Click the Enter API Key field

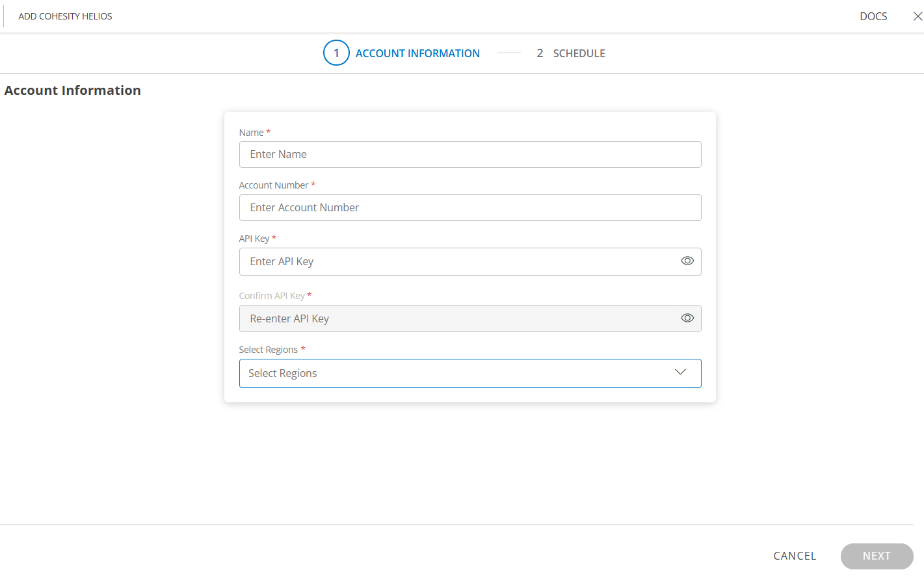(470, 261)
